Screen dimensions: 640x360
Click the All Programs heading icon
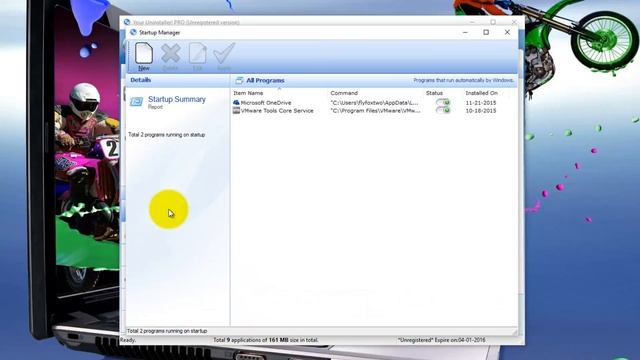[239, 80]
